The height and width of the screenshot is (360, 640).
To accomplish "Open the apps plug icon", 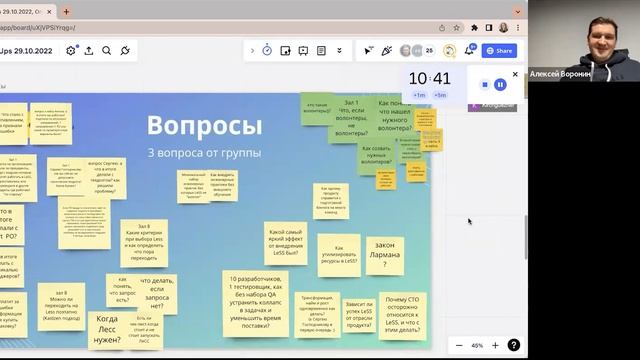I will [x=125, y=51].
